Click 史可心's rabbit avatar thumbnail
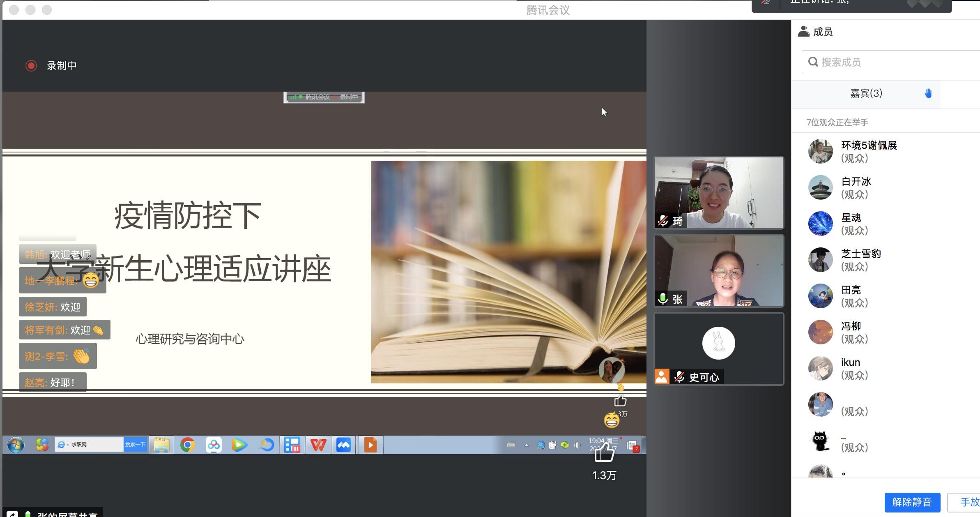Screen dimensions: 980x517 718,343
